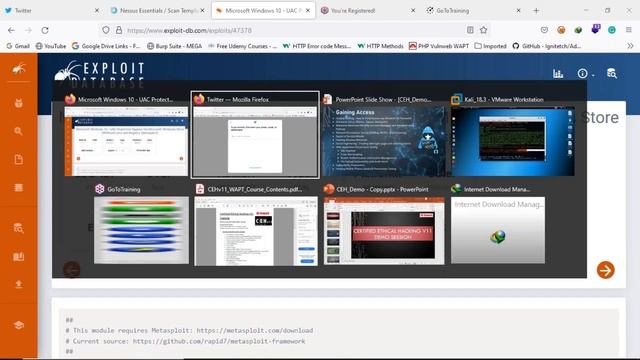Open the PHP Vulnweb WAPT bookmark

click(439, 46)
